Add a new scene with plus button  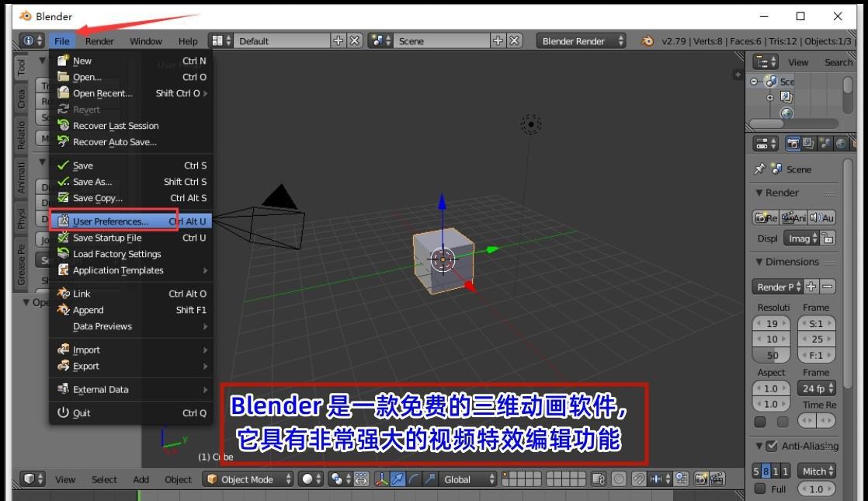click(x=498, y=41)
